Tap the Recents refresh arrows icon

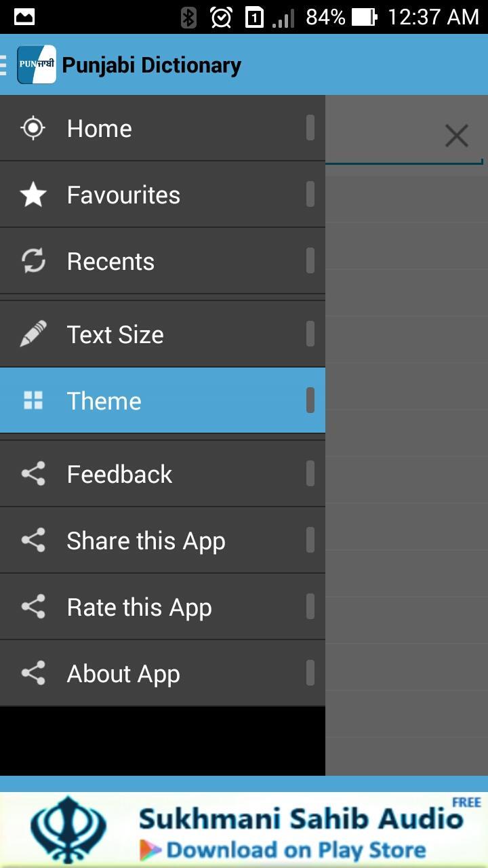coord(33,261)
